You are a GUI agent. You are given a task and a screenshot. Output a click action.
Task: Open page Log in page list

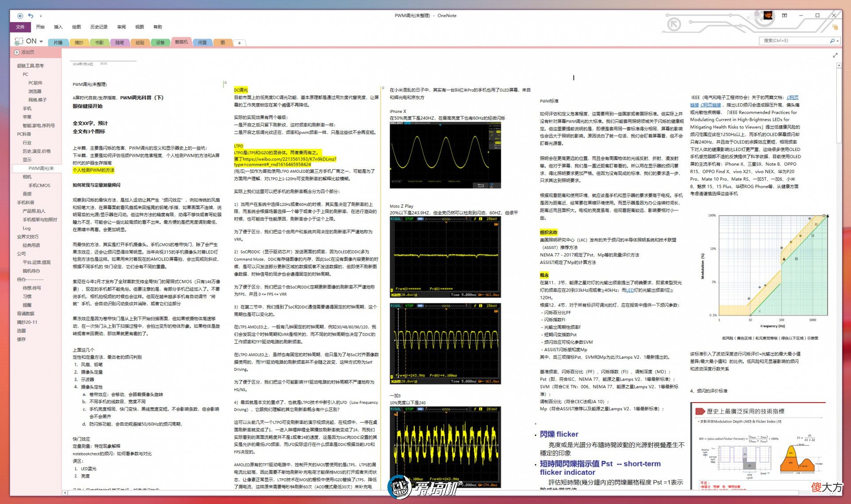(x=27, y=229)
